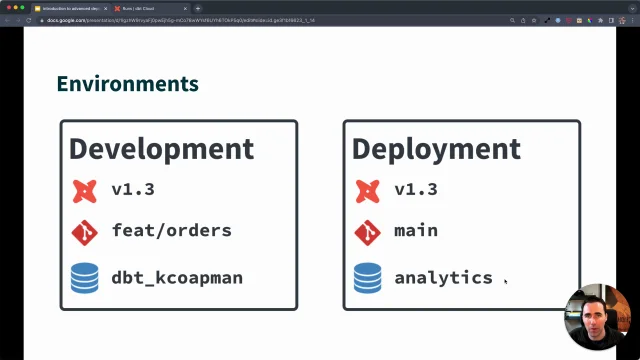Click the Development heading
The image size is (640, 360).
coord(162,149)
